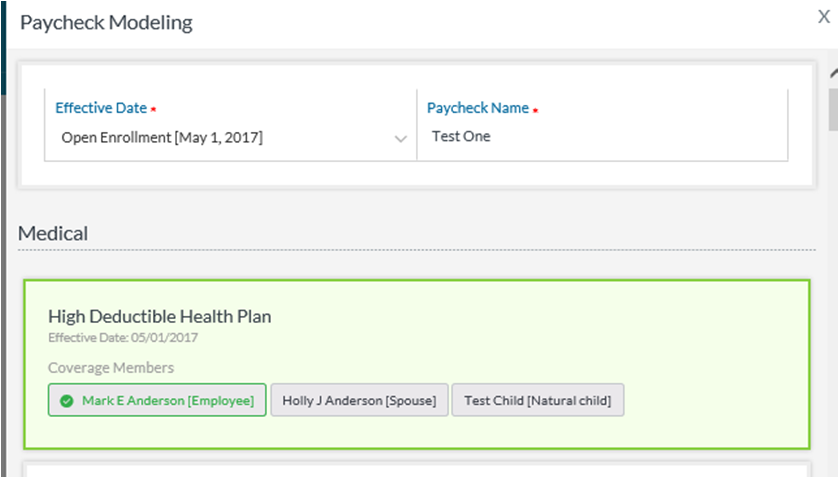Close the Paycheck Modeling dialog

[x=824, y=17]
